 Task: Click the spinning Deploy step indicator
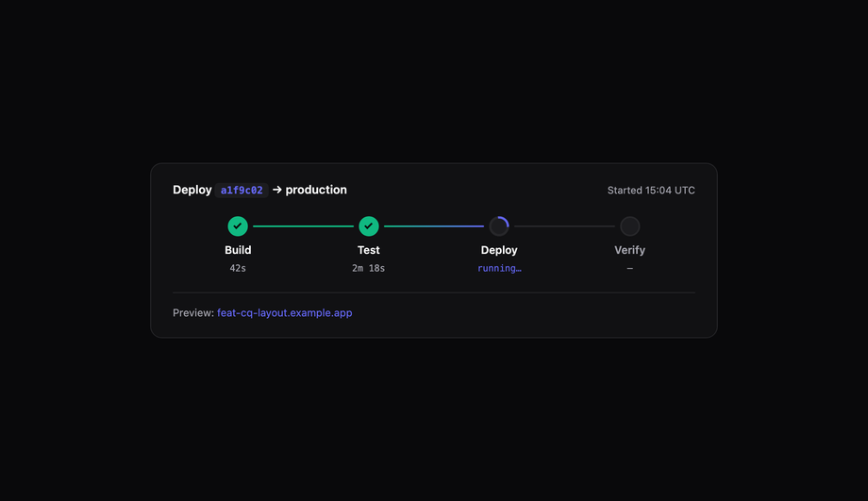coord(499,225)
